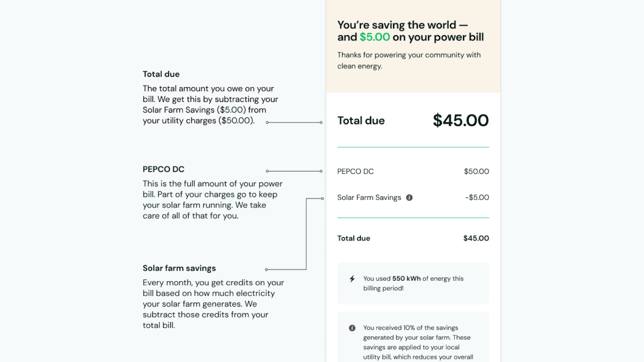Click the lightning bolt energy usage icon
This screenshot has height=362, width=644.
point(352,278)
